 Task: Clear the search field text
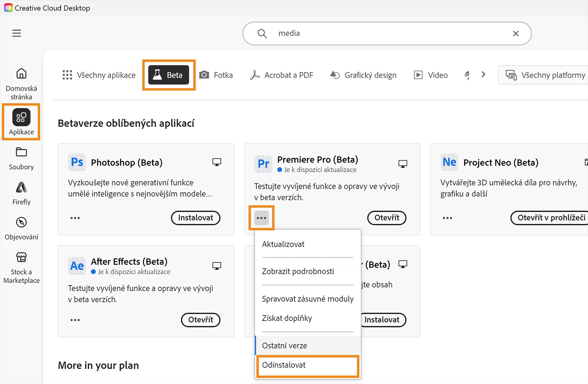516,33
